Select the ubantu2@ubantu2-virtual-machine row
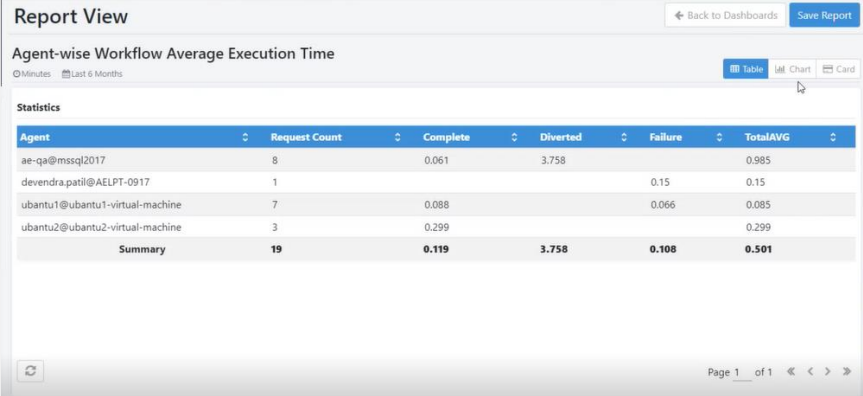Screen dimensions: 863x396 point(436,227)
